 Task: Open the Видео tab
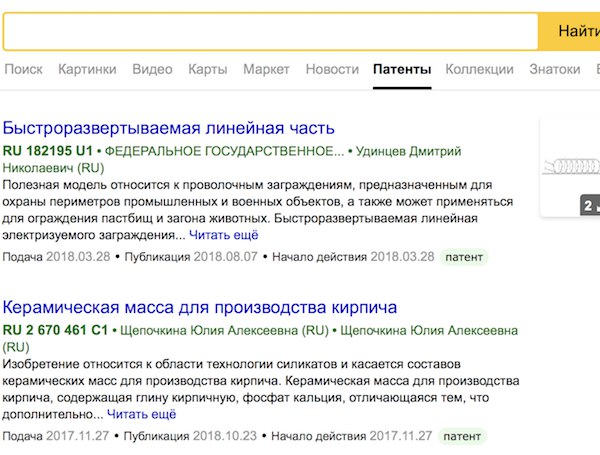(x=152, y=69)
